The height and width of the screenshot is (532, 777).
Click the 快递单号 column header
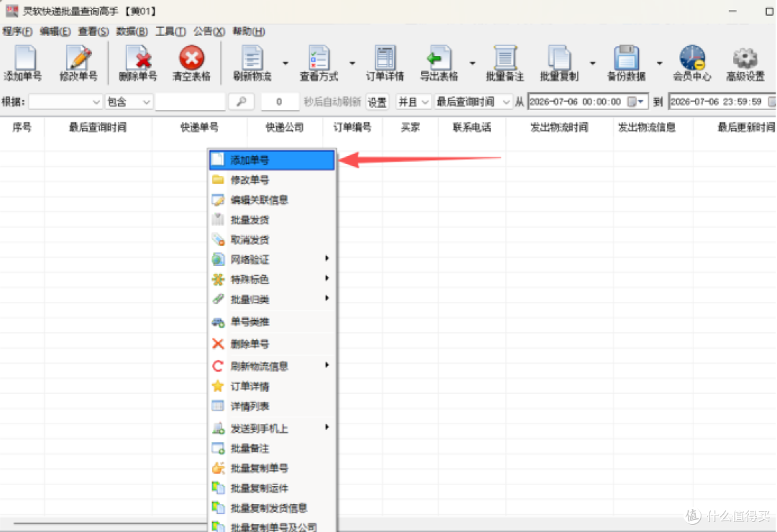pos(199,127)
